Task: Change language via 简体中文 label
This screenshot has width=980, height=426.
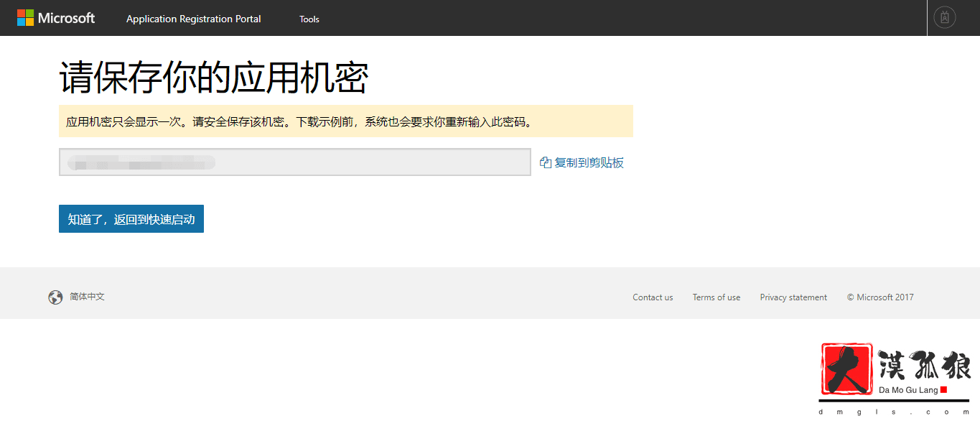Action: 87,297
